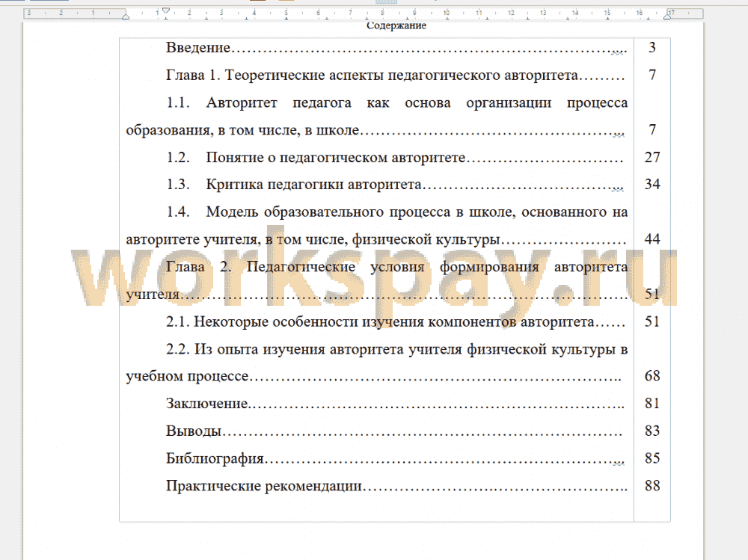The width and height of the screenshot is (748, 560).
Task: Click the left indent marker on the ruler
Action: point(126,16)
